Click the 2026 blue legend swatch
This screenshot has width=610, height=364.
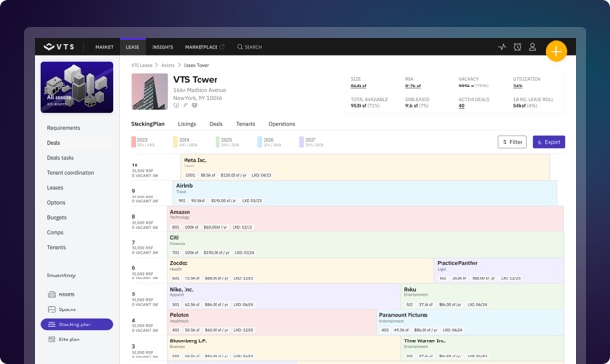(x=260, y=142)
